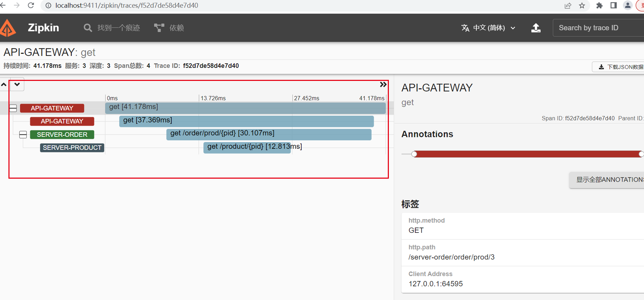Expand all spans with the down chevron
The image size is (644, 300).
click(17, 84)
